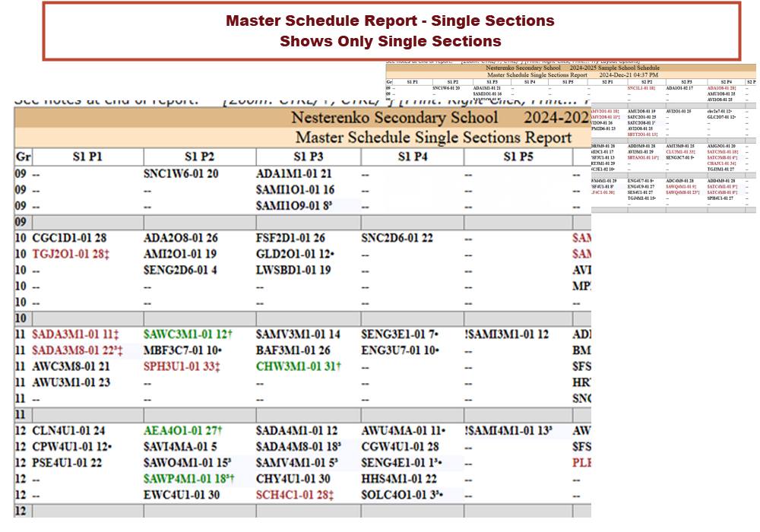Viewport: 760px width, 532px height.
Task: Click the CGC1D1-01 28 course cell
Action: pyautogui.click(x=69, y=237)
